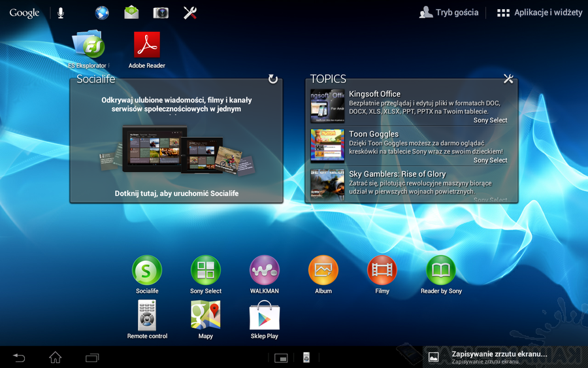588x368 pixels.
Task: Tap the Kingsoft Office thumbnail
Action: coord(327,106)
